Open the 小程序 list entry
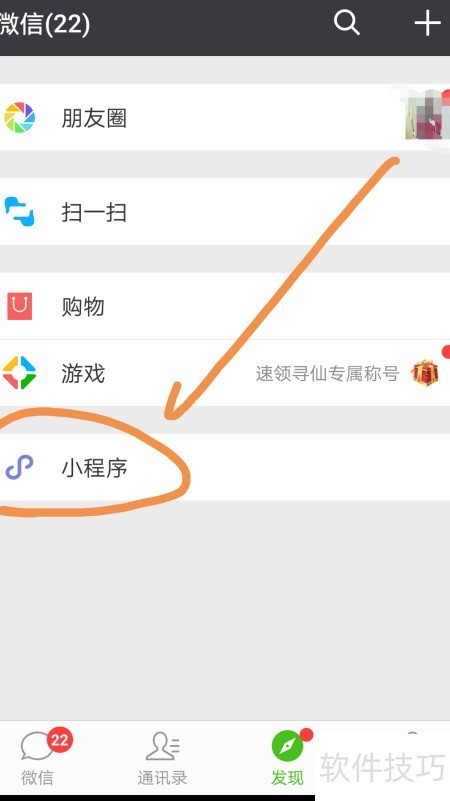Viewport: 450px width, 801px height. [x=225, y=467]
